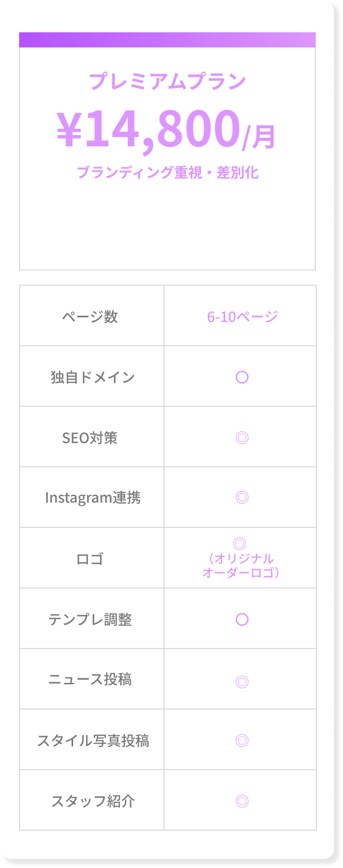This screenshot has height=868, width=343.
Task: Click the ロゴ row label
Action: tap(90, 559)
